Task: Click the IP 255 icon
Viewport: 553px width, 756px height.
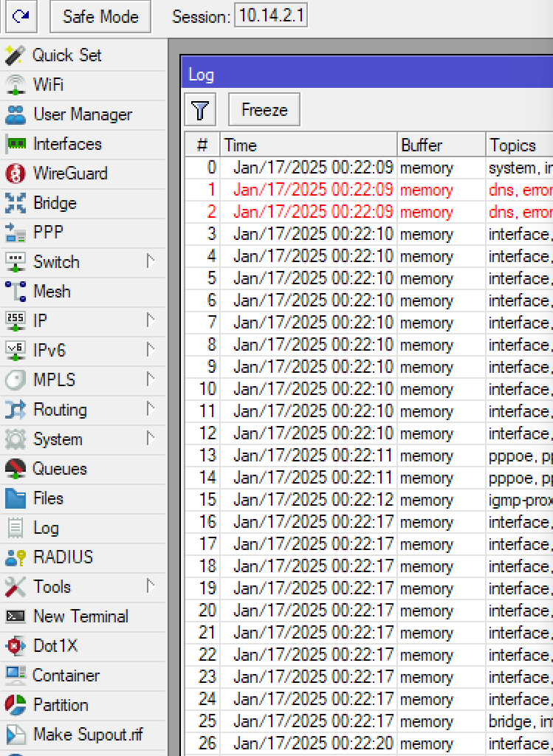Action: click(x=16, y=321)
